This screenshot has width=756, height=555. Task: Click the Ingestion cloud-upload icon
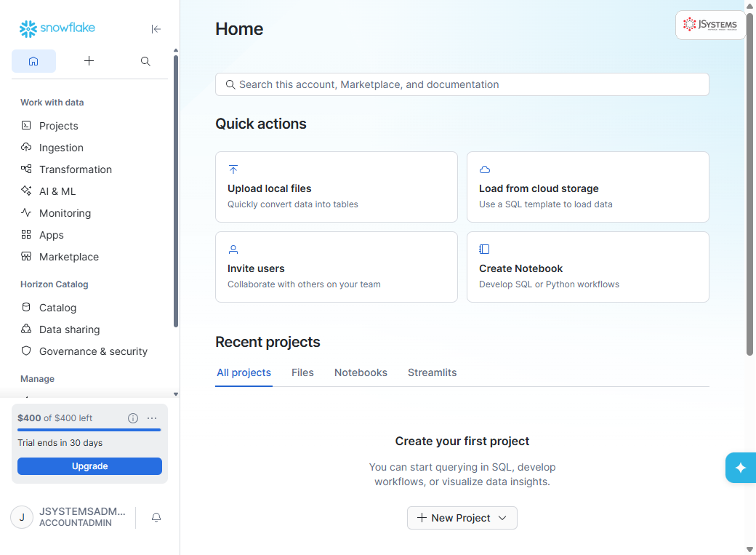click(x=26, y=147)
